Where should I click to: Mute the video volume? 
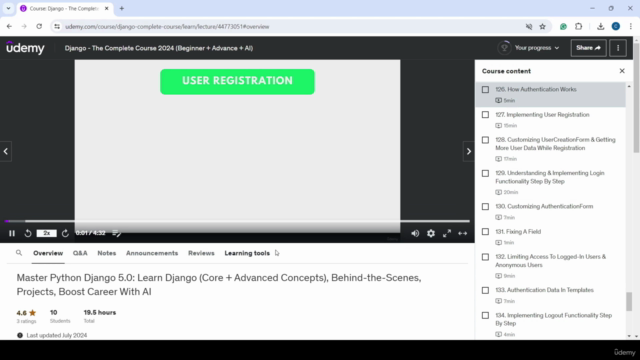[415, 233]
